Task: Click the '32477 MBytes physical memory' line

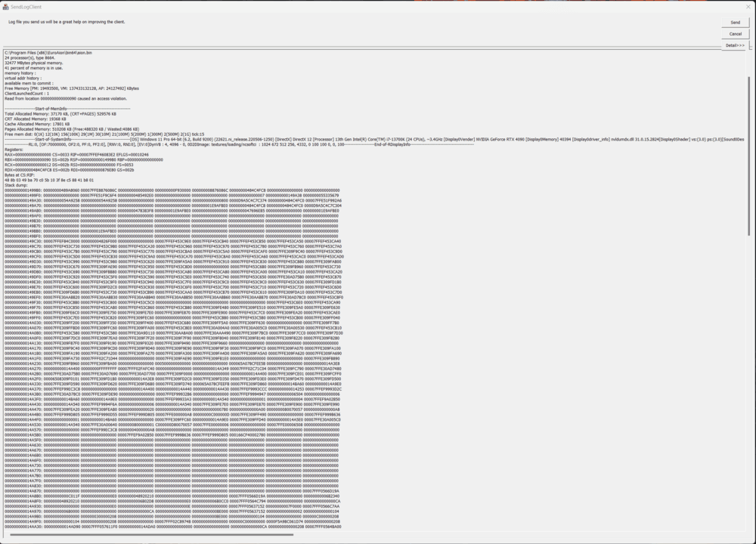Action: tap(34, 62)
